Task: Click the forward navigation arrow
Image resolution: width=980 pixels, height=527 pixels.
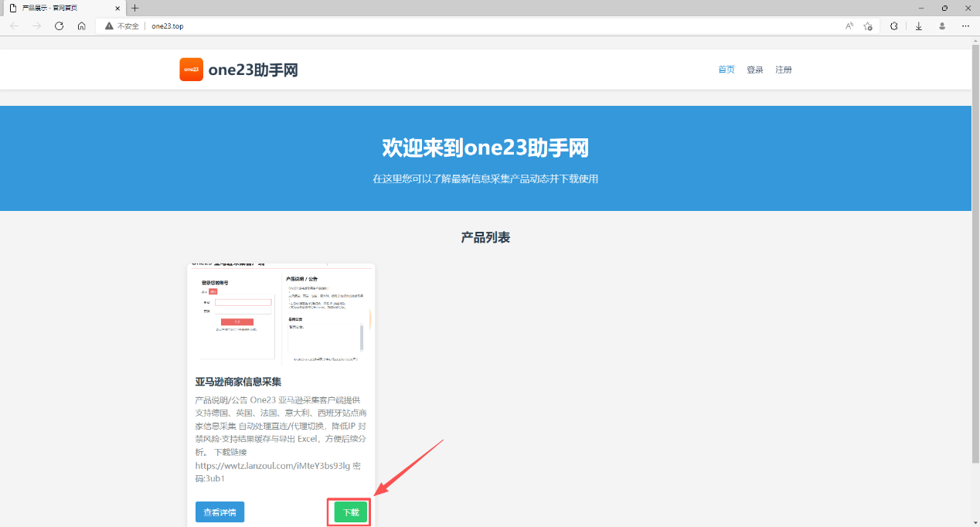Action: [36, 25]
